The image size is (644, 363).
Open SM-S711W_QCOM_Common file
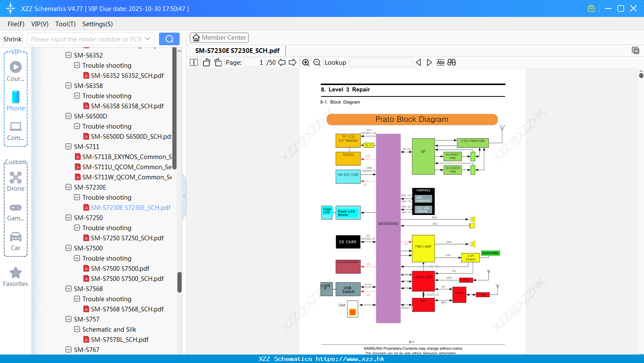[127, 177]
